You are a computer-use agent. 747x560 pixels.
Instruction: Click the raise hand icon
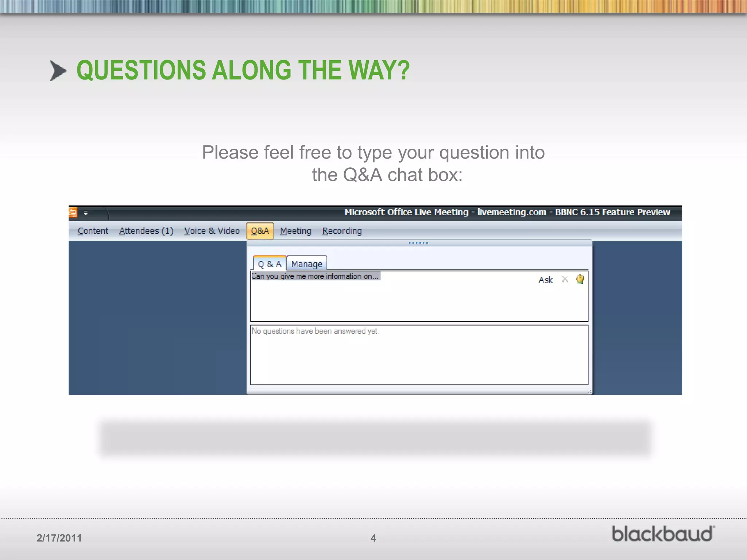(580, 279)
